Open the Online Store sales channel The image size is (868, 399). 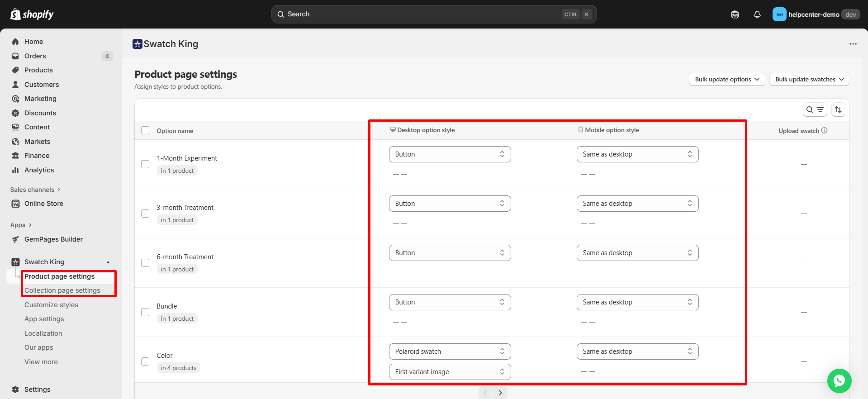[44, 204]
